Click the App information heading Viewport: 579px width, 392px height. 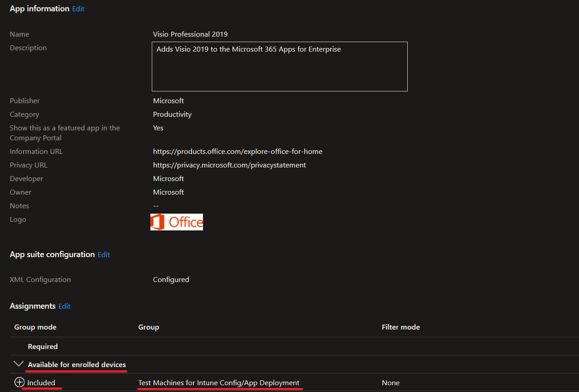(39, 9)
